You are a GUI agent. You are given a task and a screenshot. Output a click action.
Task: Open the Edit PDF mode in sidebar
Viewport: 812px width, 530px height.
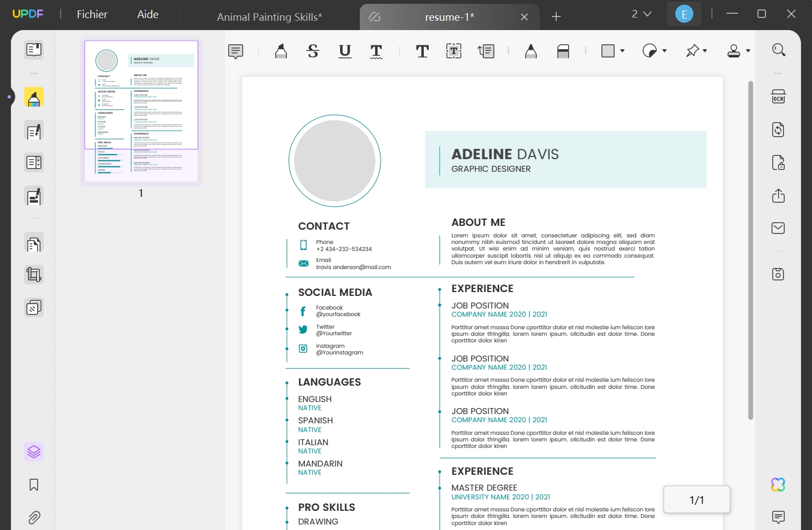point(34,131)
